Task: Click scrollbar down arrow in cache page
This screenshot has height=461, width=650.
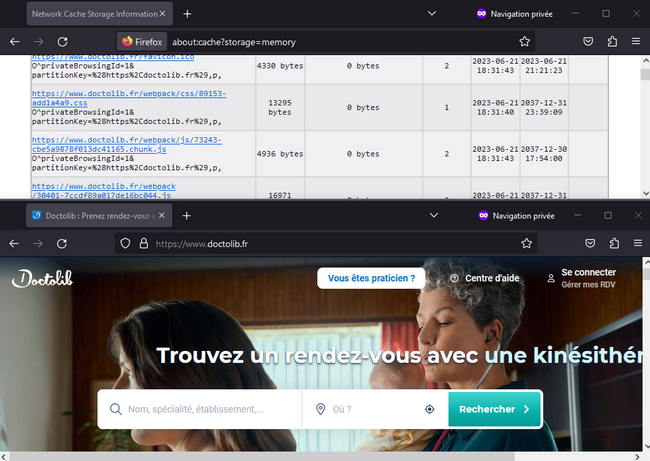Action: point(645,193)
